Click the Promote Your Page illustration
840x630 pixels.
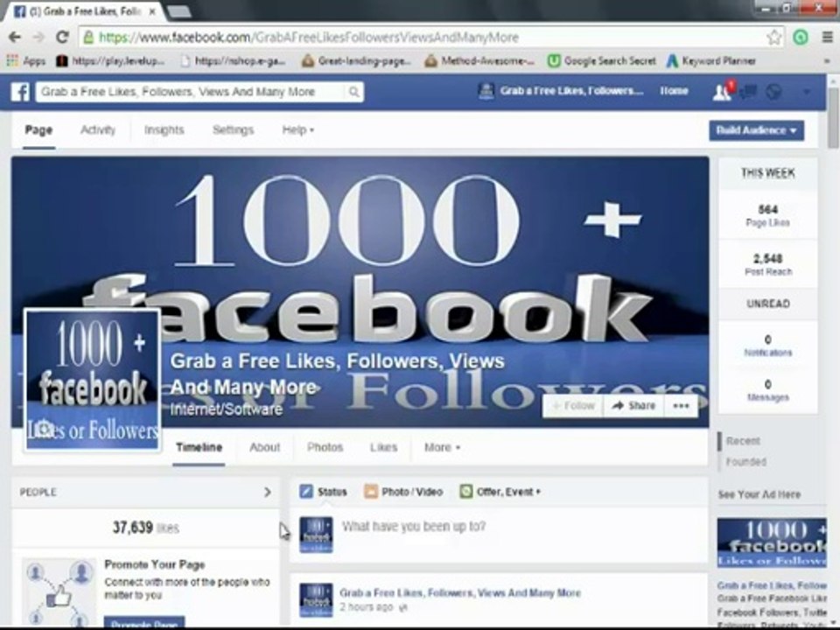59,592
